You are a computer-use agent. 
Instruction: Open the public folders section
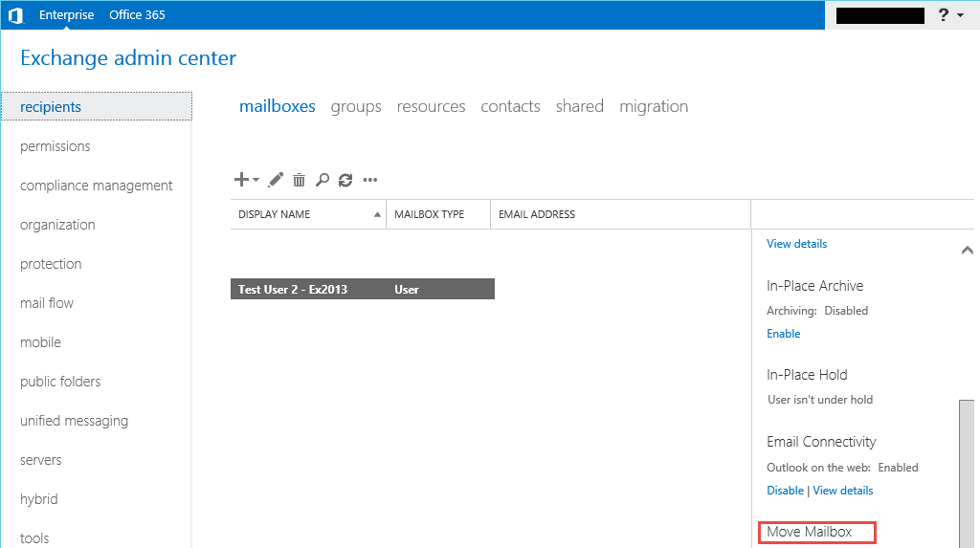[60, 382]
